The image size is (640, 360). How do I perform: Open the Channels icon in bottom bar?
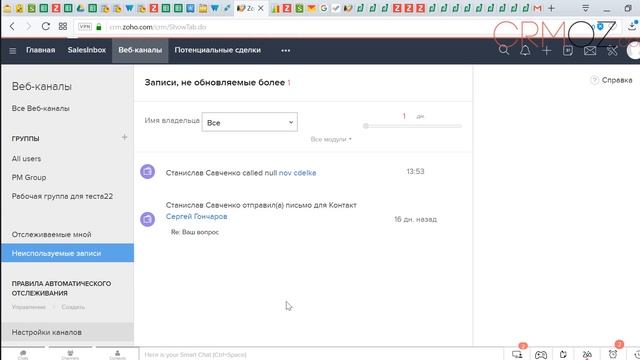tap(70, 354)
